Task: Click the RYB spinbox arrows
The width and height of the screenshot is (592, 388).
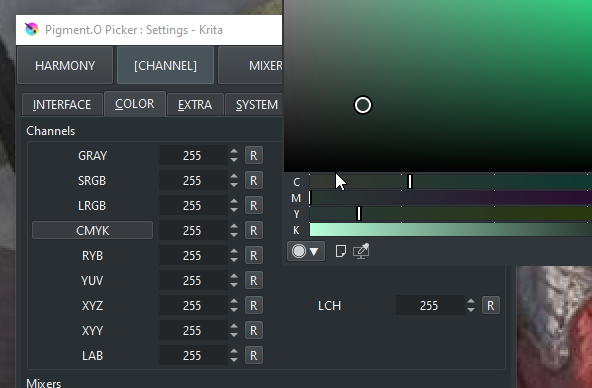Action: point(234,256)
